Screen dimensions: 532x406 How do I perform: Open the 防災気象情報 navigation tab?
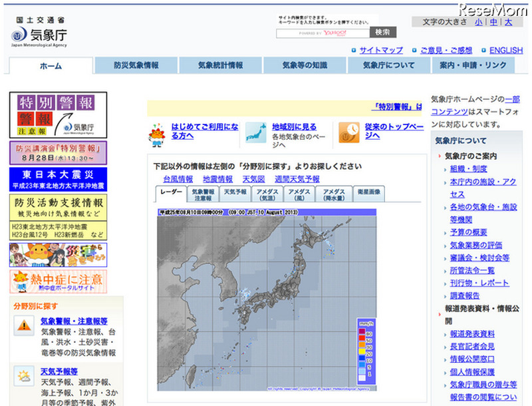click(136, 66)
